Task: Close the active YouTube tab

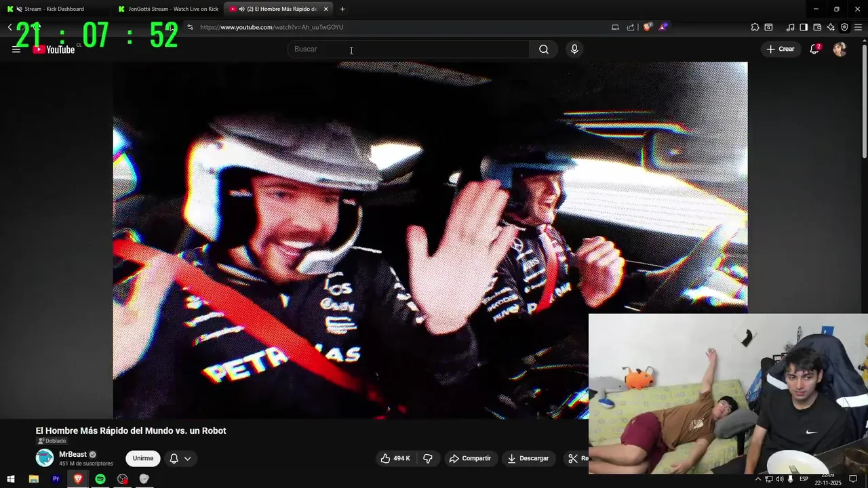Action: pyautogui.click(x=326, y=9)
